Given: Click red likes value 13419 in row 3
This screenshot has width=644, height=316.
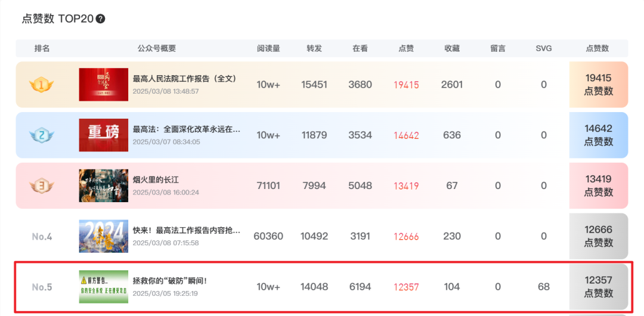Looking at the screenshot, I should point(406,186).
